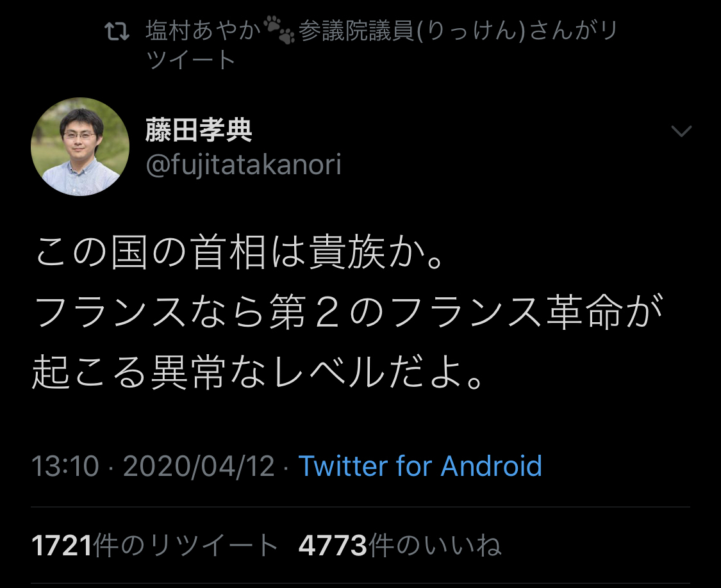Screen dimensions: 721x588
Task: Click the 2020/04/12 tweet date
Action: [x=199, y=466]
